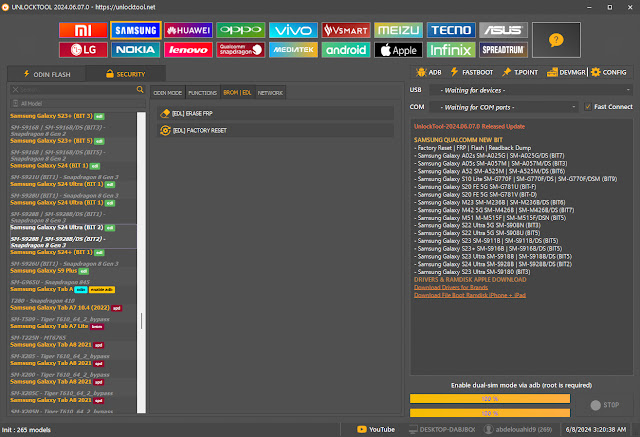640x437 pixels.
Task: Click the lower progress bar
Action: pyautogui.click(x=490, y=413)
